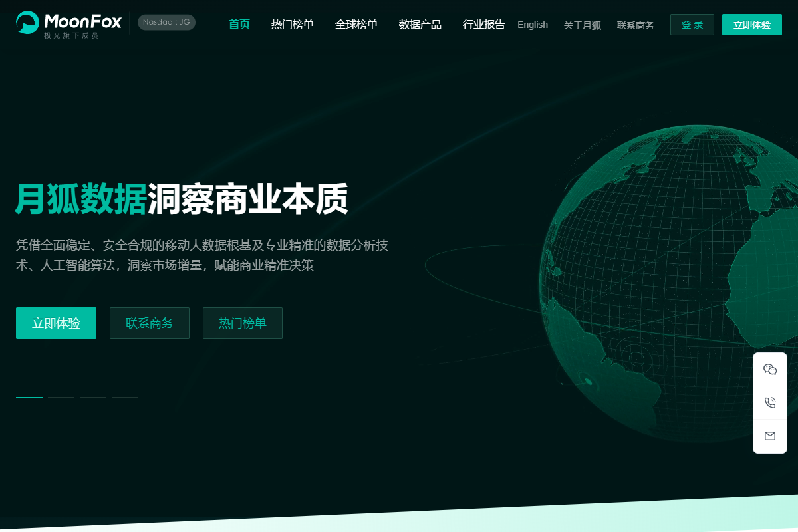Expand the 全球榜单 navigation menu
This screenshot has width=798, height=532.
(x=356, y=25)
